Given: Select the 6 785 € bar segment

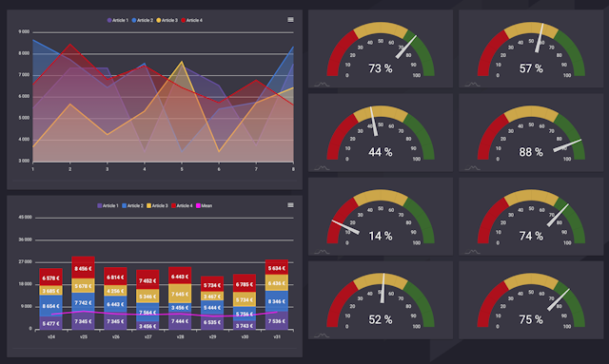Looking at the screenshot, I should tap(245, 283).
